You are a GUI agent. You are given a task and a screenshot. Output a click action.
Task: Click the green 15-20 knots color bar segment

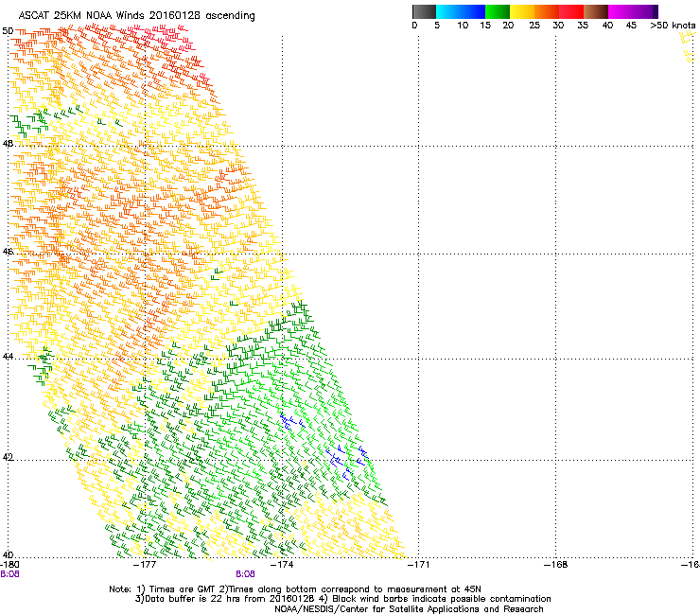(498, 11)
